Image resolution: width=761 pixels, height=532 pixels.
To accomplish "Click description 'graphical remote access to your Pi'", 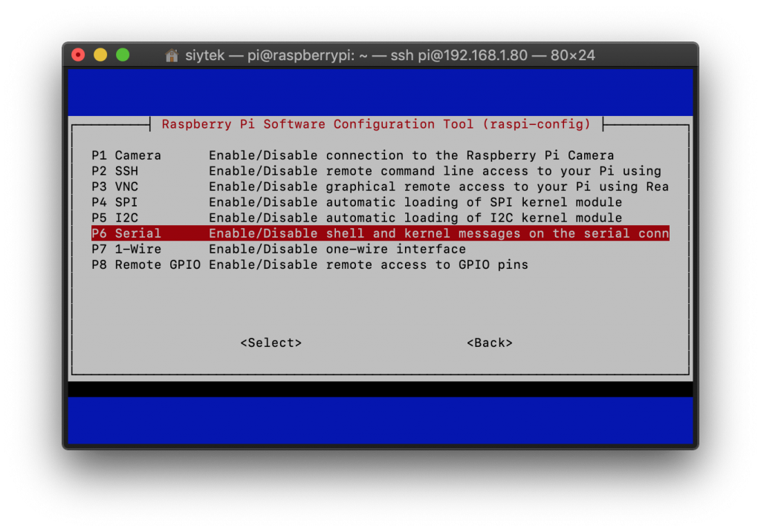I will [x=458, y=186].
